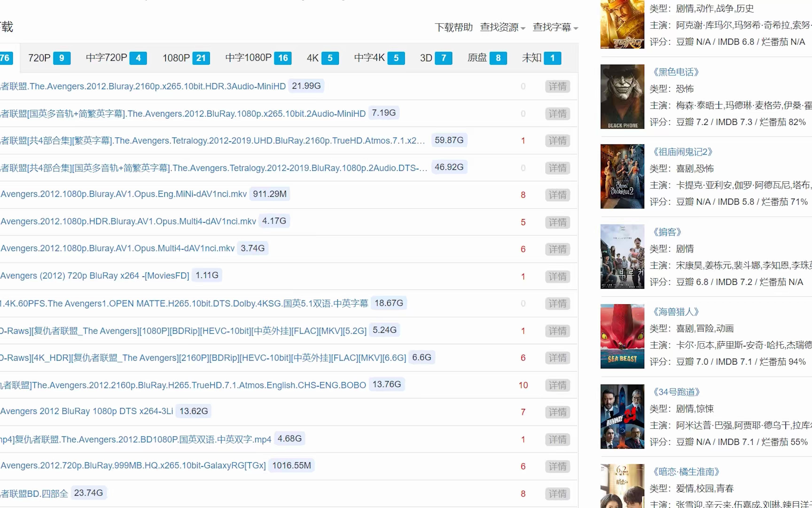Switch to the 3D tab
Viewport: 812px width, 508px height.
click(436, 58)
